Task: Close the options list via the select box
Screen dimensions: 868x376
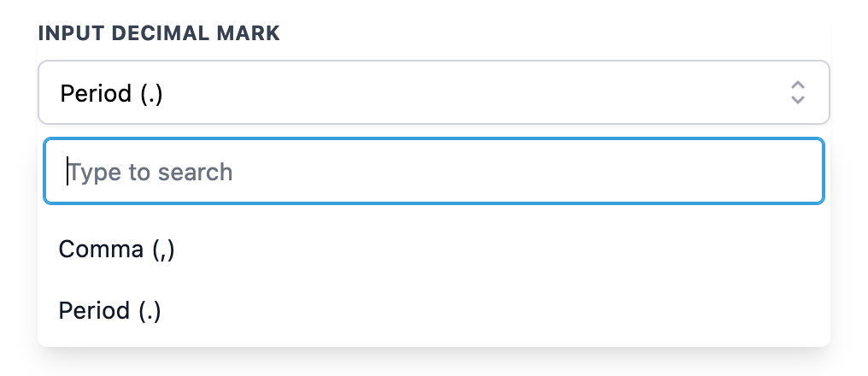Action: (x=434, y=92)
